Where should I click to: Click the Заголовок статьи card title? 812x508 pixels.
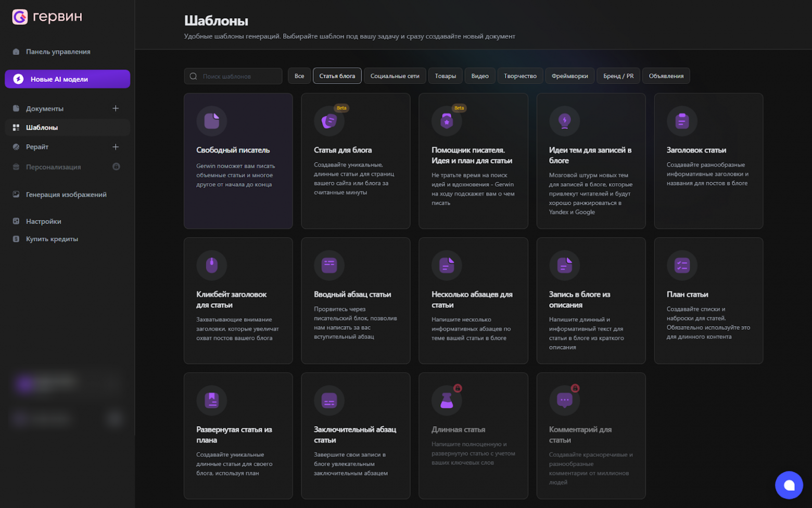tap(696, 150)
